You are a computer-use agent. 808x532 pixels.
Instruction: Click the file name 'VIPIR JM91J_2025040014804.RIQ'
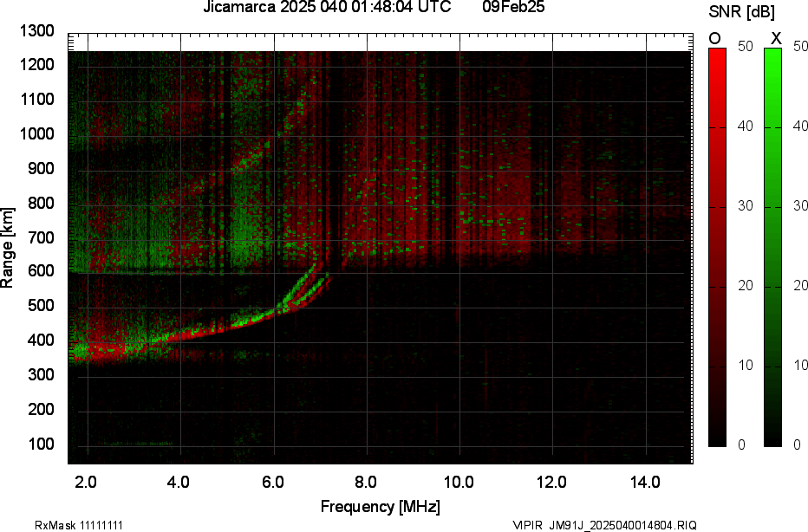coord(604,525)
